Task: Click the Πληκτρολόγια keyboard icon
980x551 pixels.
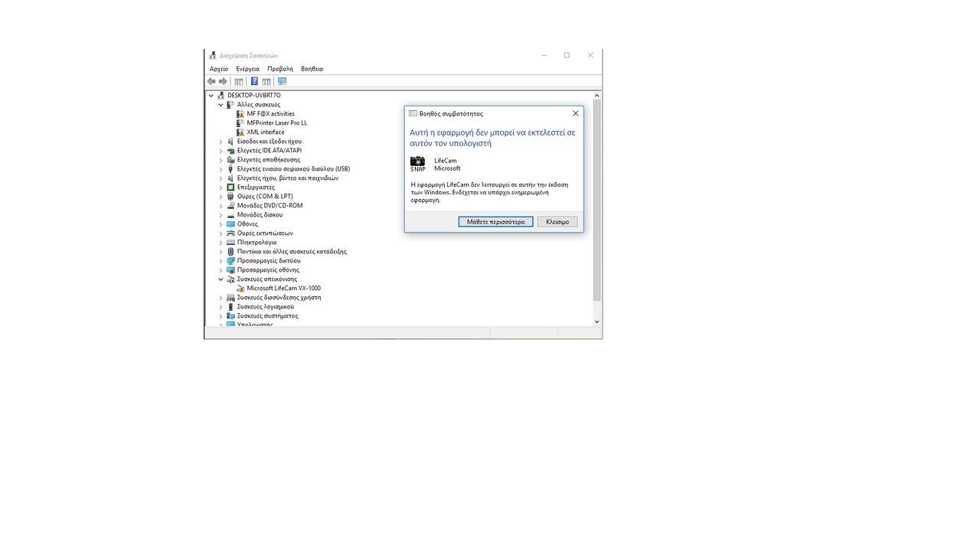Action: coord(230,243)
